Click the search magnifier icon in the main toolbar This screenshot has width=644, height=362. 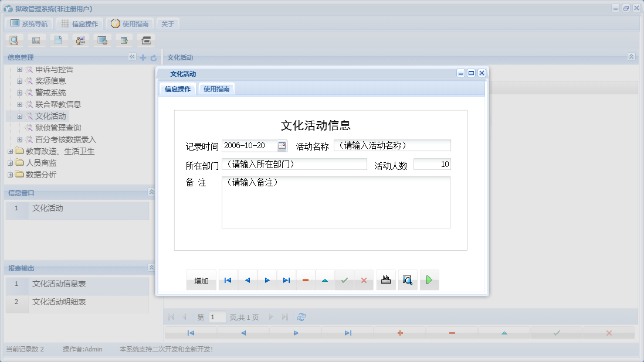tap(14, 40)
